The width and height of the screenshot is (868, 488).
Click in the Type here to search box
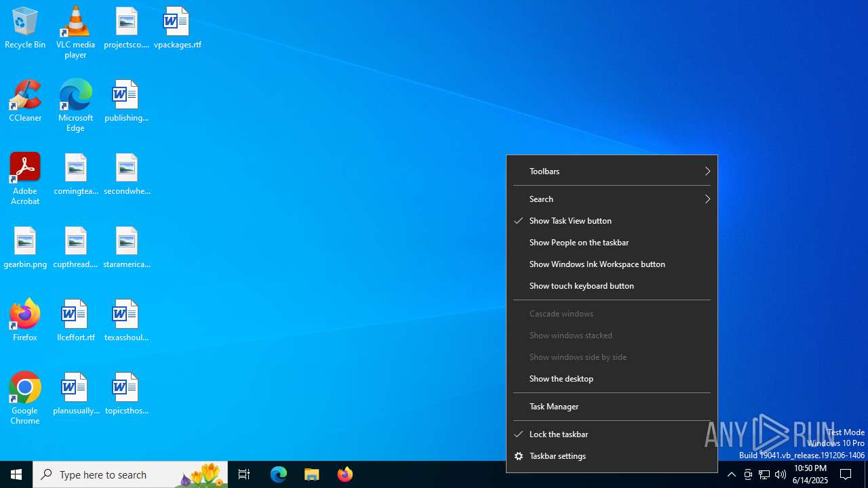[x=130, y=474]
